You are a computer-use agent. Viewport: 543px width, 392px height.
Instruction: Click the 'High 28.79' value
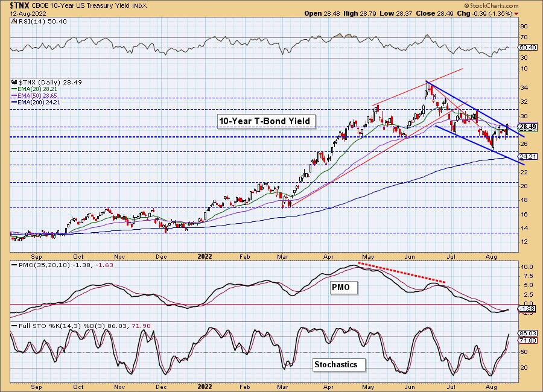(360, 13)
